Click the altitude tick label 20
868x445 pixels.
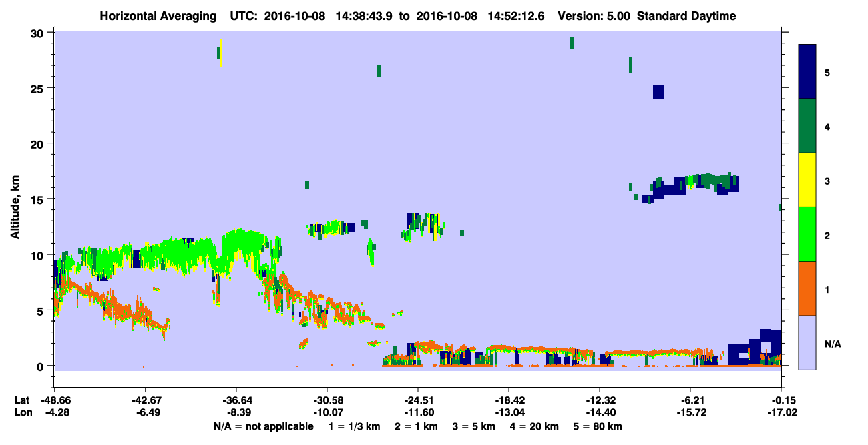(x=38, y=143)
